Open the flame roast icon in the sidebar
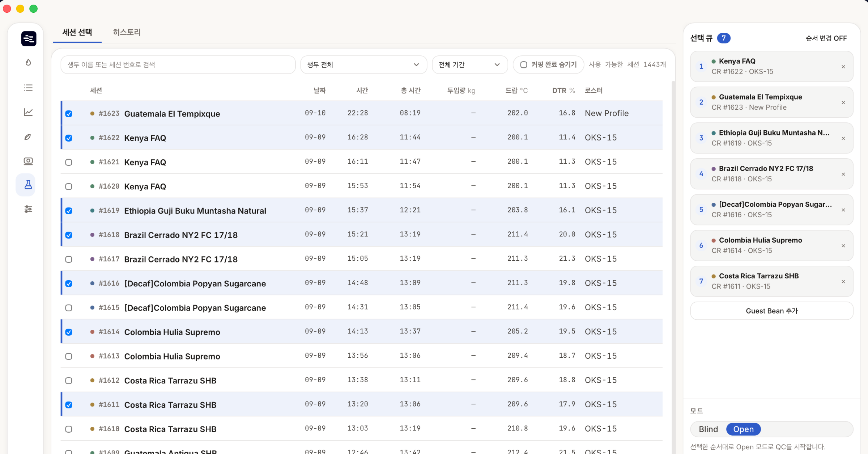 28,63
